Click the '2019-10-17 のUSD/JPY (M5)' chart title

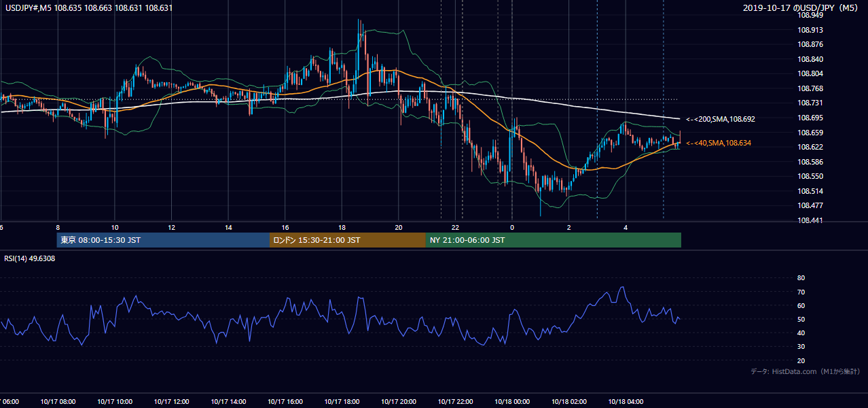pos(801,8)
